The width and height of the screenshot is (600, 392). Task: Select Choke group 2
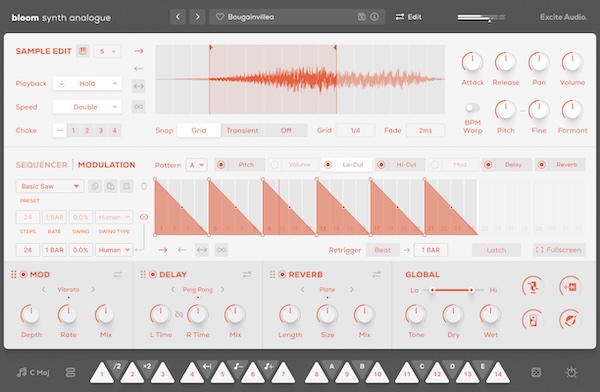87,131
